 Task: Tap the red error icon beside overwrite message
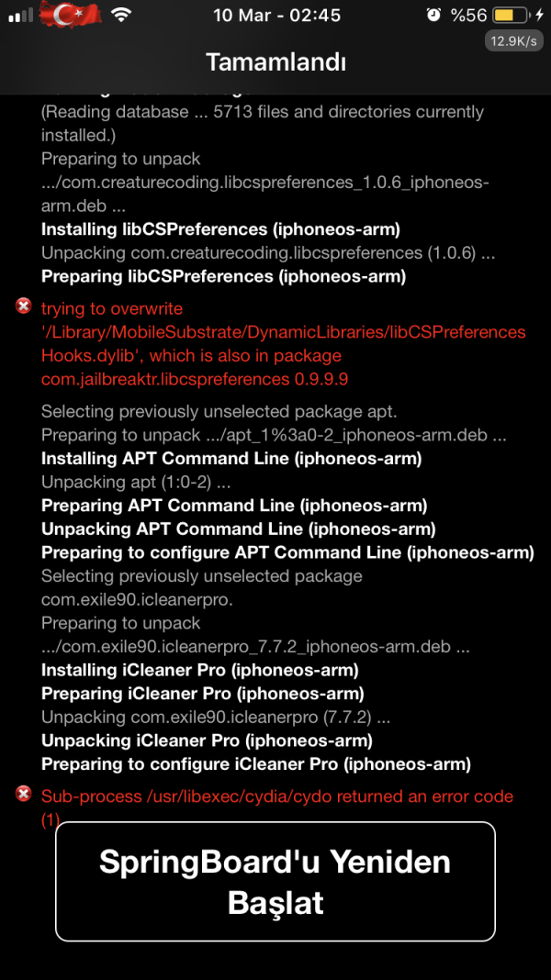click(22, 306)
